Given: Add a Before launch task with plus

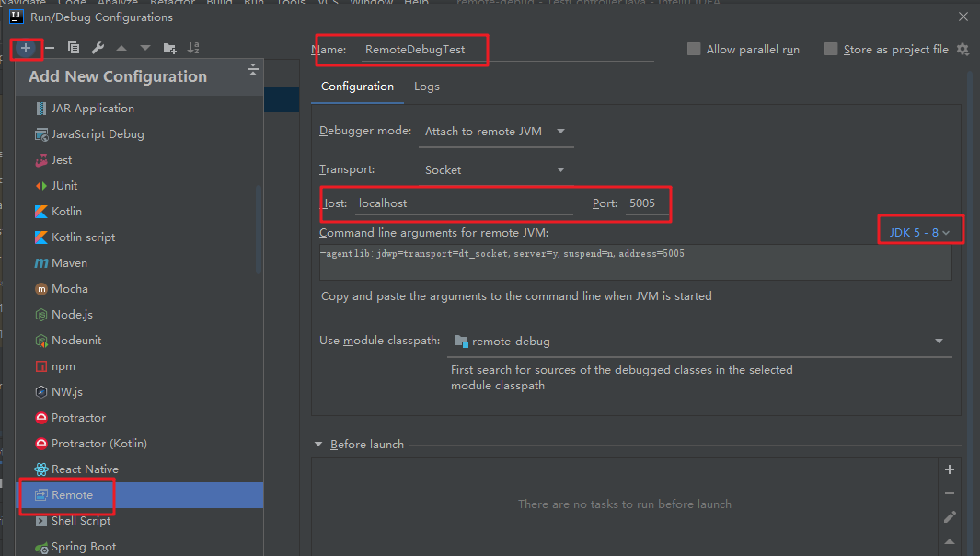Looking at the screenshot, I should [950, 469].
